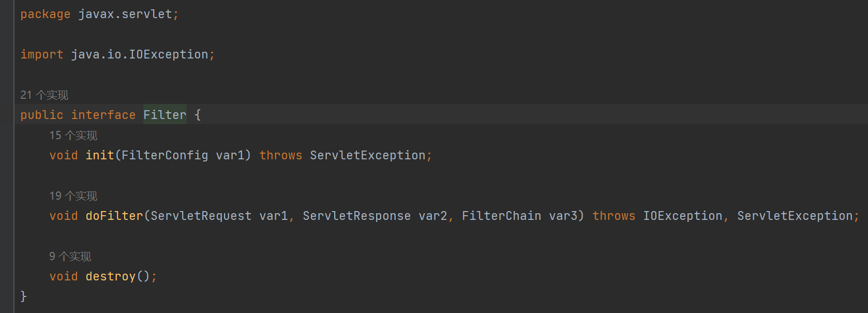Screen dimensions: 868x313
Task: Click the closing brace of the interface
Action: tap(23, 296)
